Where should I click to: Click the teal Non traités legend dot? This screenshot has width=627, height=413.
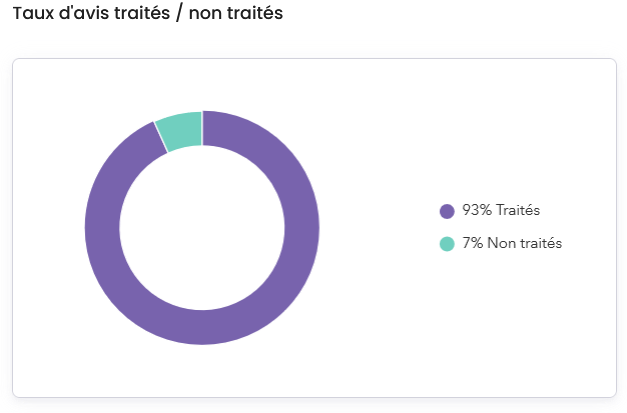tap(447, 244)
